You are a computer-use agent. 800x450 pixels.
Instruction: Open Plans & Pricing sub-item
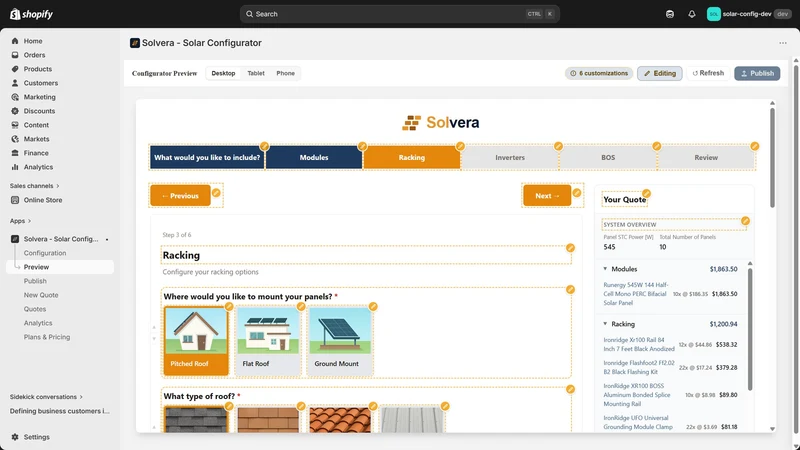(46, 337)
